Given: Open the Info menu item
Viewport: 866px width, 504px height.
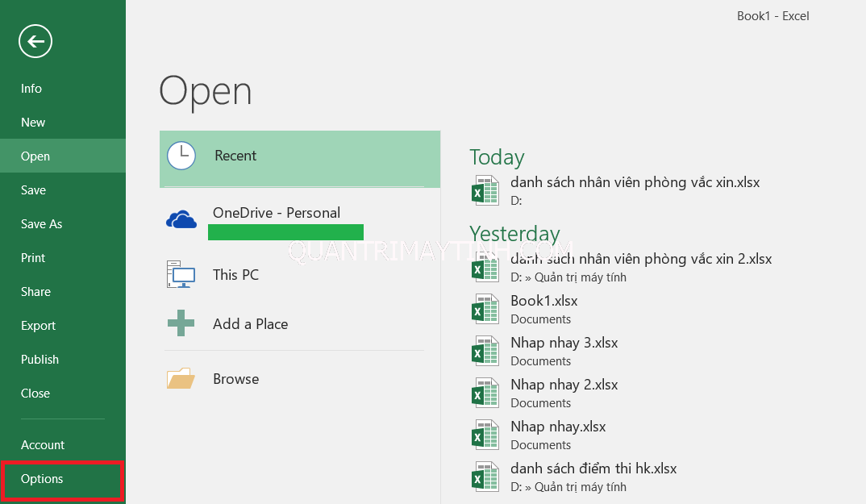Looking at the screenshot, I should click(31, 89).
